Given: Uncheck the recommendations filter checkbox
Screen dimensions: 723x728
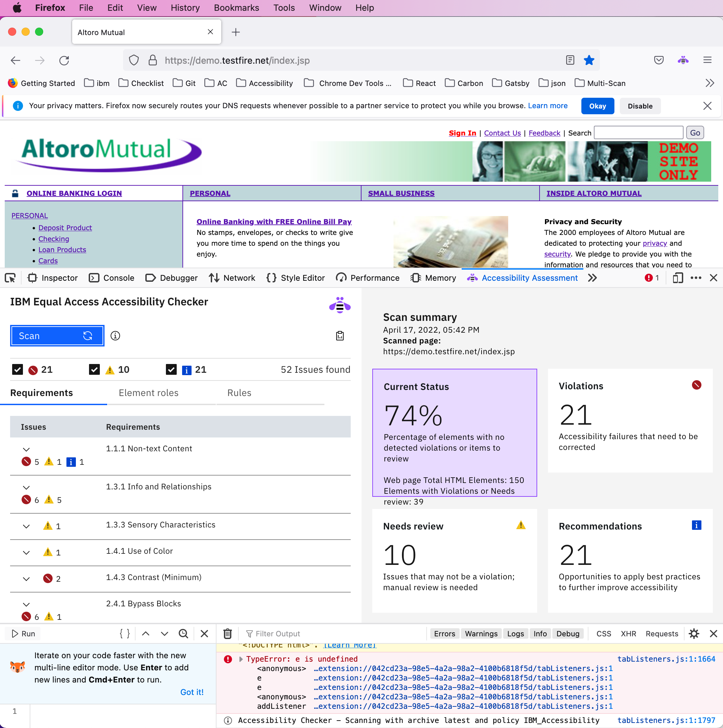Looking at the screenshot, I should [171, 370].
